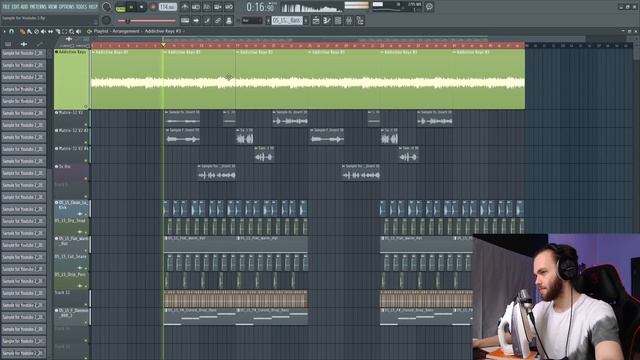Open first Addictive Keys #3 clip menu
Viewport: 640px width, 360px height.
(93, 53)
